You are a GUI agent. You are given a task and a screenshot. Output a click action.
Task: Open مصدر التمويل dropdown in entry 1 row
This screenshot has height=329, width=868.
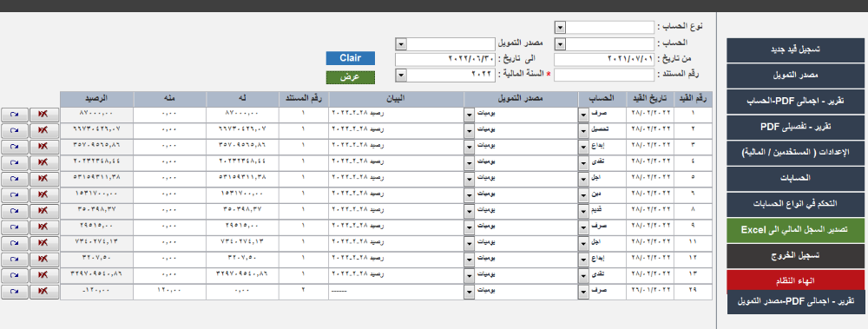tap(470, 115)
